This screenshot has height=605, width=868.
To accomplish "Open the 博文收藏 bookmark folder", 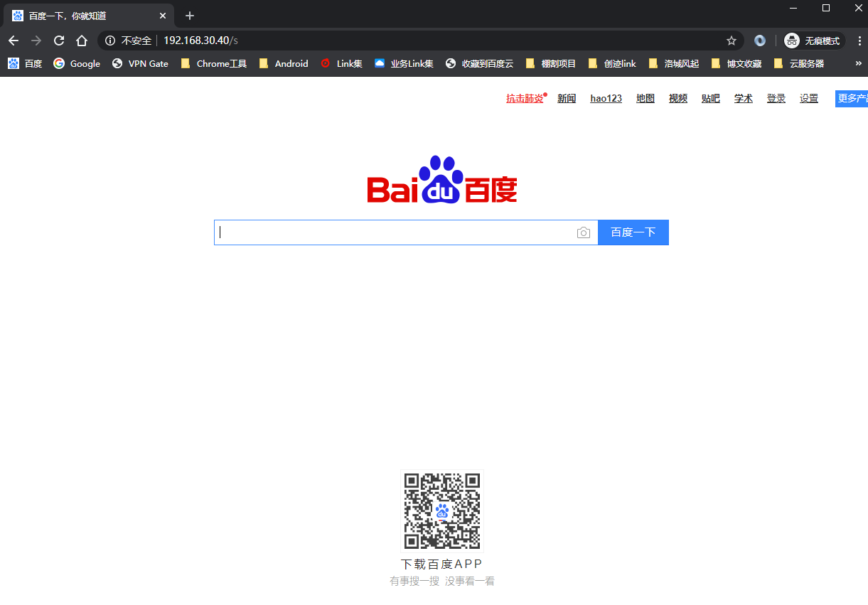I will click(x=736, y=63).
